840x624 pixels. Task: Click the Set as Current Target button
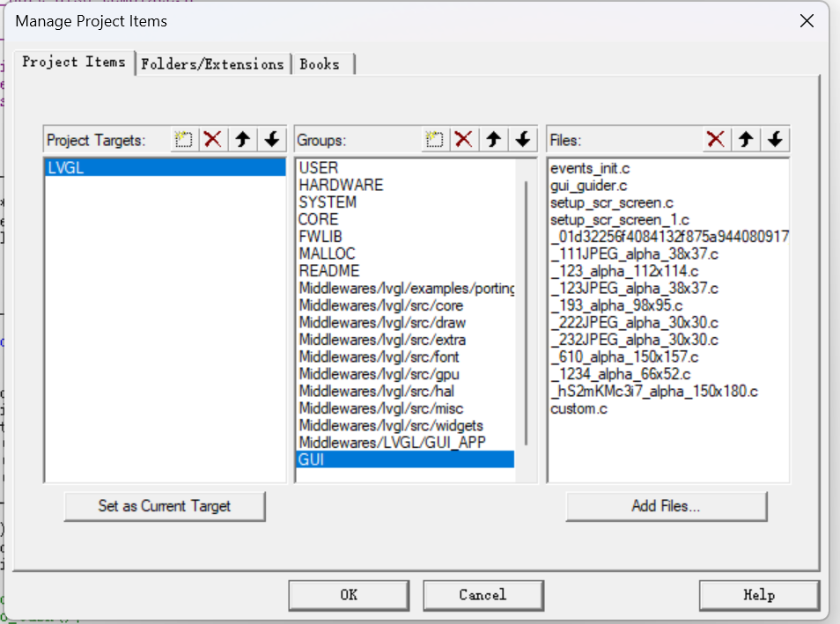(x=165, y=506)
